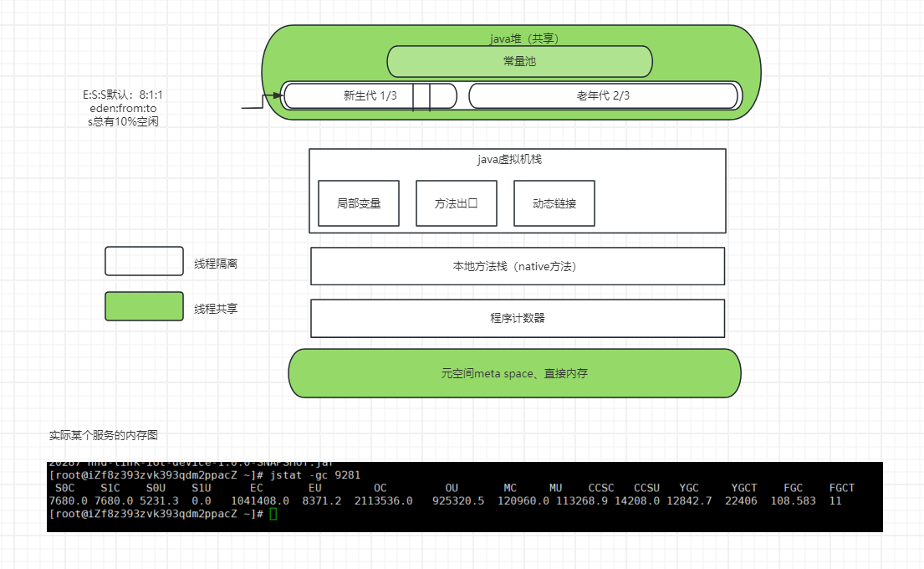The height and width of the screenshot is (569, 924).
Task: Click the 实际某个服务的内存图 caption
Action: (104, 435)
